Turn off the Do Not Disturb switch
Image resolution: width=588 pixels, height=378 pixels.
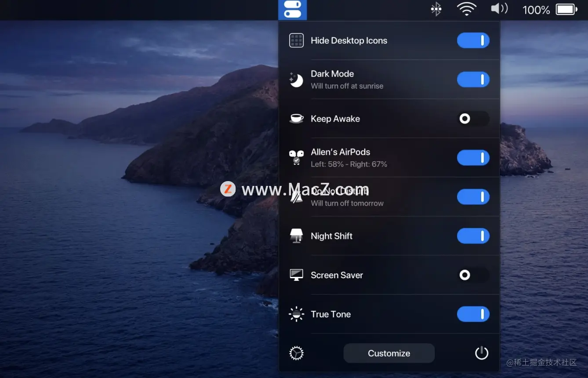(x=473, y=197)
